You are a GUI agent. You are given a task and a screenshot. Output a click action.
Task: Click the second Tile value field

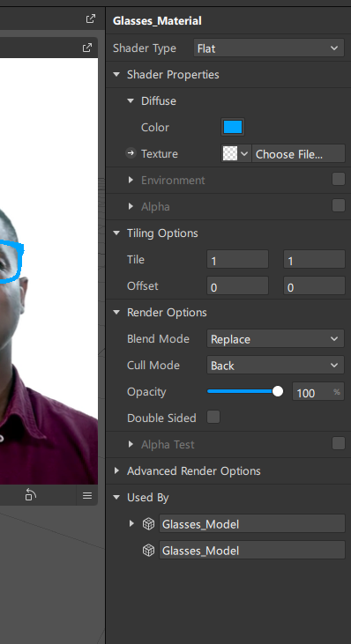[x=314, y=260]
